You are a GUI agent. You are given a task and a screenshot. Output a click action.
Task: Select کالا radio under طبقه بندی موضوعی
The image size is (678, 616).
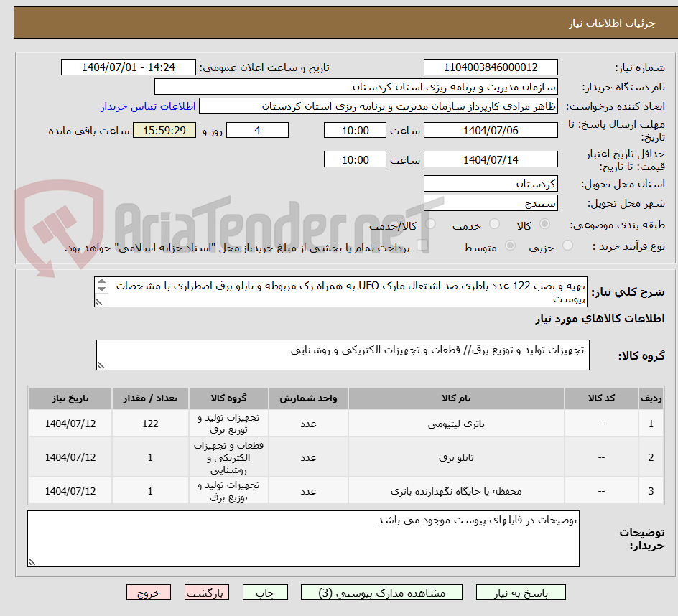pyautogui.click(x=544, y=222)
